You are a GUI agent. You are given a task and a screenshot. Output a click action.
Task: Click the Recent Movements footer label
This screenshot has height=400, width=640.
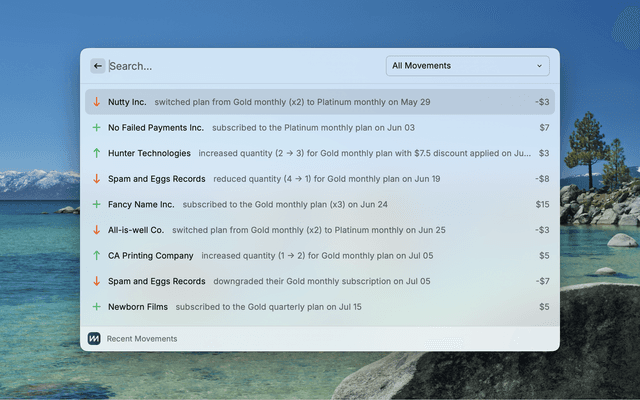click(x=142, y=339)
